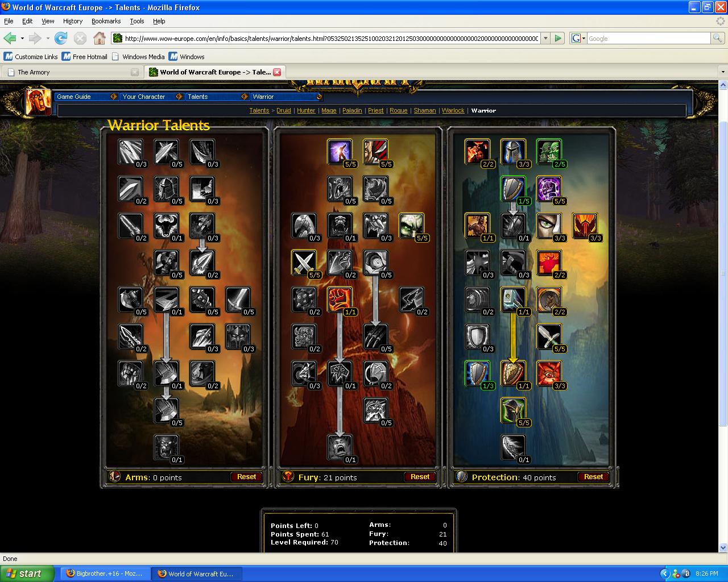Click search magnifier button in Google box
This screenshot has width=728, height=582.
click(718, 38)
